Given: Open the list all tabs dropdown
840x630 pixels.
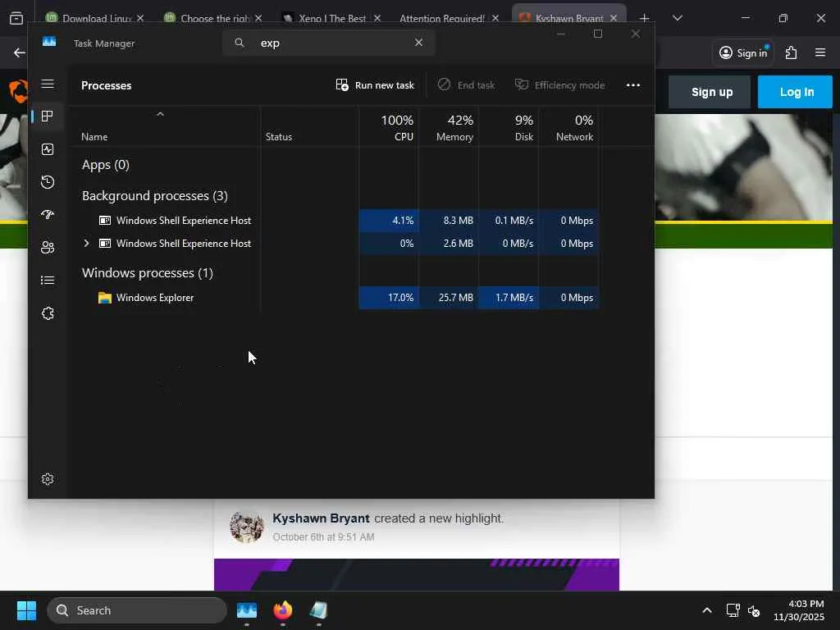Looking at the screenshot, I should tap(678, 18).
